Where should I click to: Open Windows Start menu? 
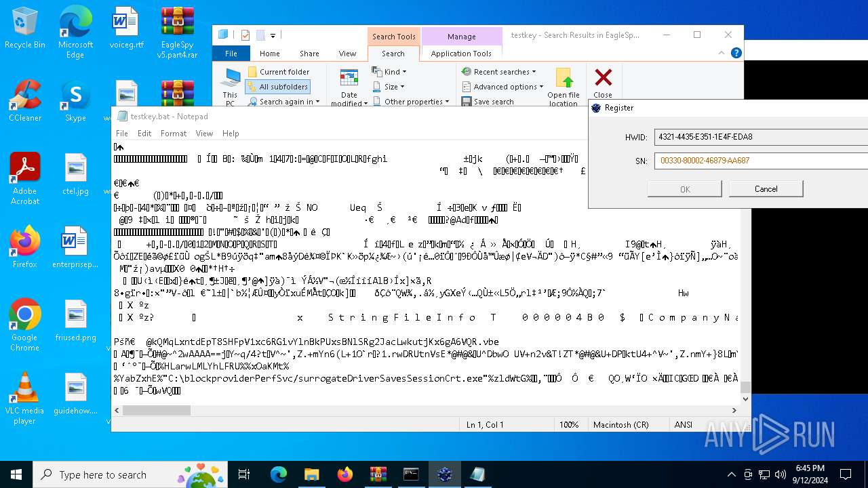tap(16, 474)
